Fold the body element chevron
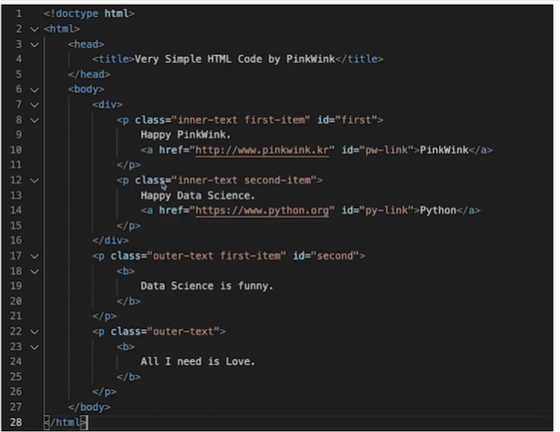This screenshot has width=560, height=432. pyautogui.click(x=34, y=90)
